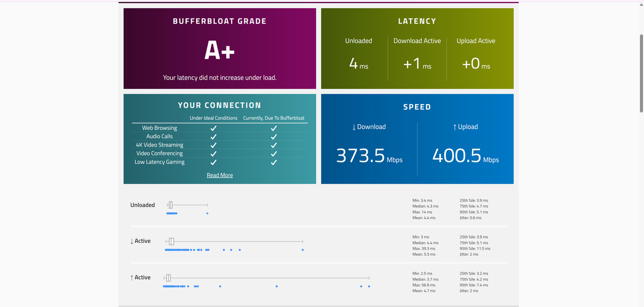Screen dimensions: 644x307
Task: Select the Download Active +1 ms value
Action: (417, 63)
